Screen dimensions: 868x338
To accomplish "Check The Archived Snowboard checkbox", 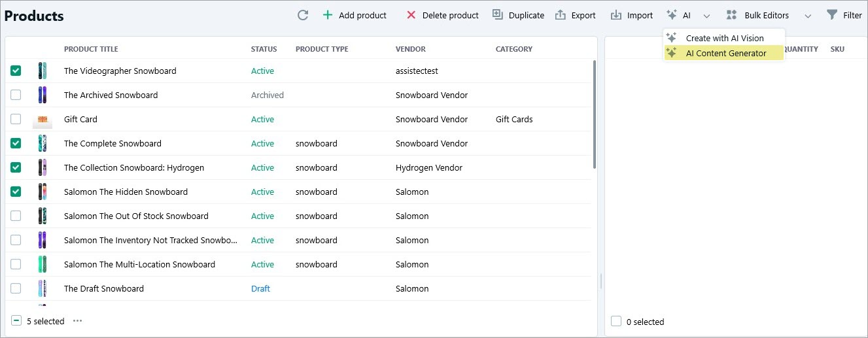I will 16,95.
